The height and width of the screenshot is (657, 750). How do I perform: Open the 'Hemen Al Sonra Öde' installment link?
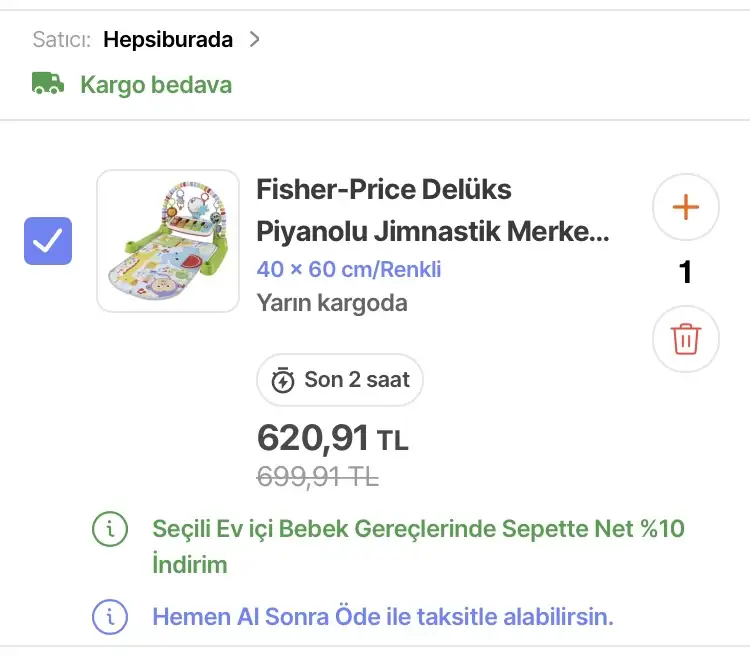click(382, 616)
